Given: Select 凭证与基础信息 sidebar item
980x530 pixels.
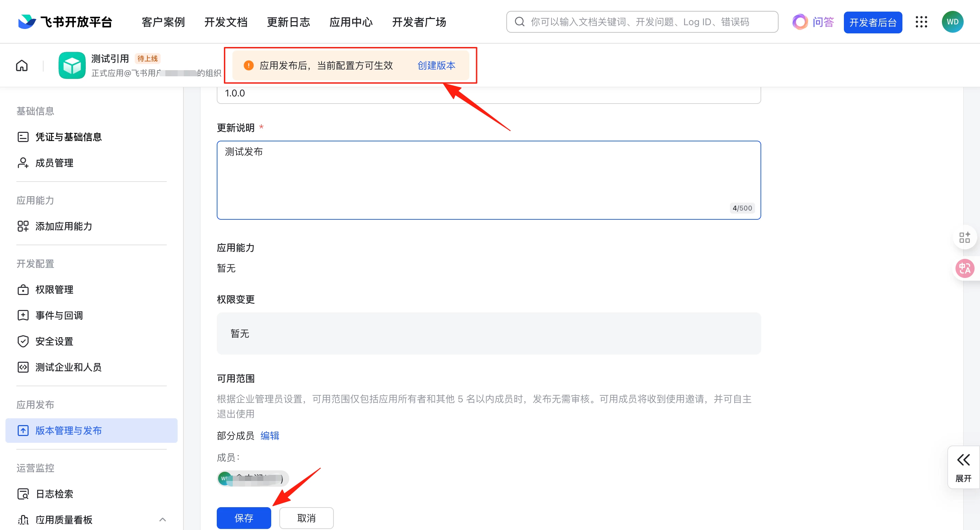Looking at the screenshot, I should 68,137.
